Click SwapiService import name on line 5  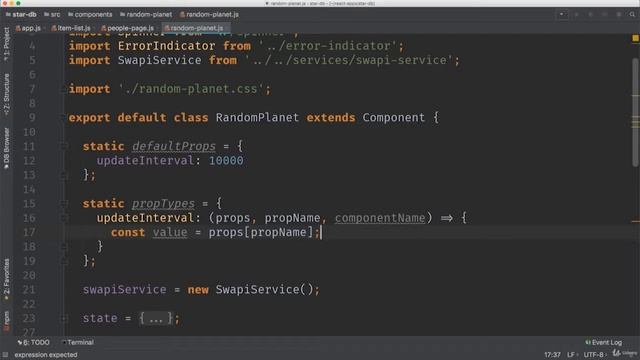(x=159, y=60)
